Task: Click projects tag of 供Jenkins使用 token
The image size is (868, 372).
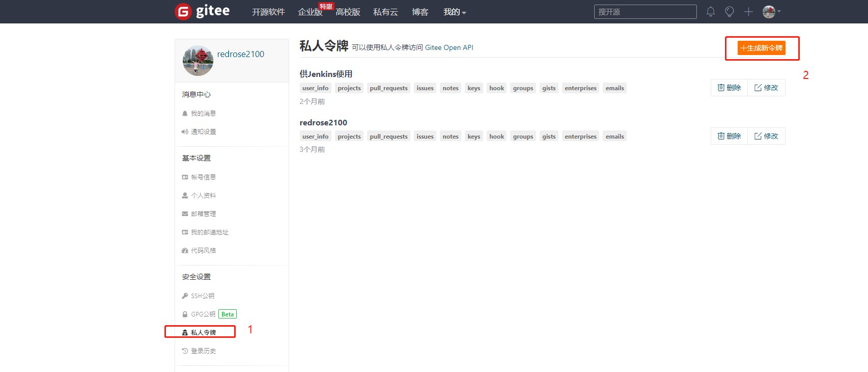Action: (349, 88)
